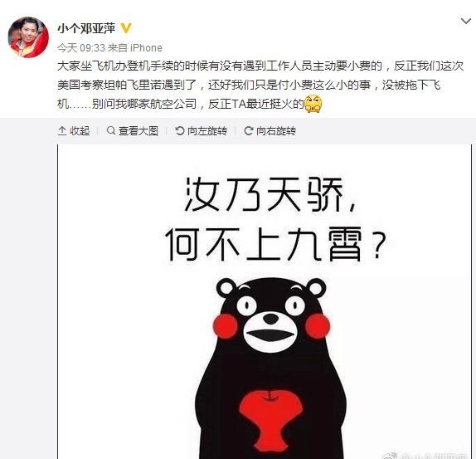
Task: Click the Kumamon bear picture
Action: [271, 368]
